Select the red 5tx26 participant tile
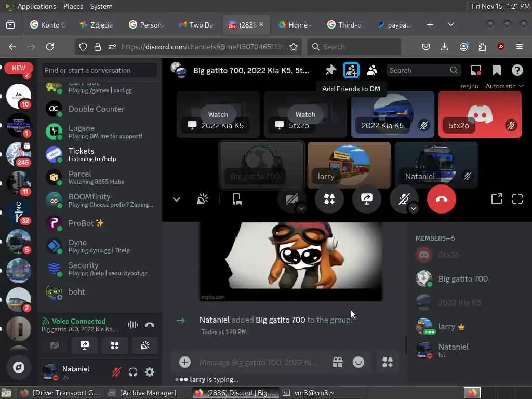The width and height of the screenshot is (532, 399). pyautogui.click(x=480, y=114)
